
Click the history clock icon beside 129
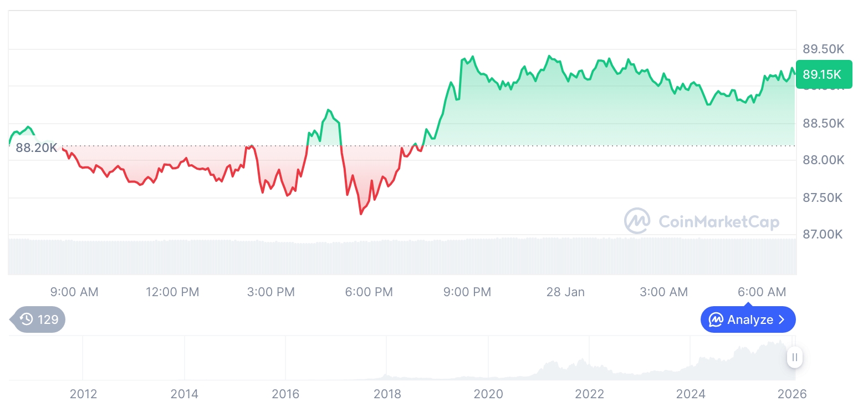(26, 319)
